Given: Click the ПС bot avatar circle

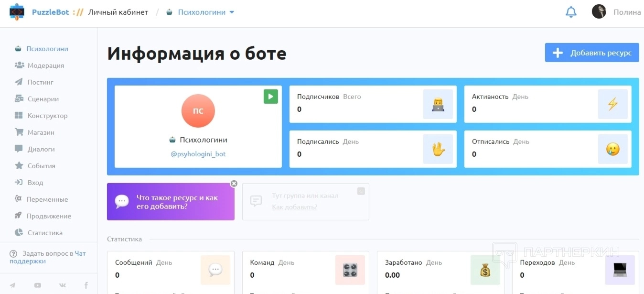Looking at the screenshot, I should 198,111.
